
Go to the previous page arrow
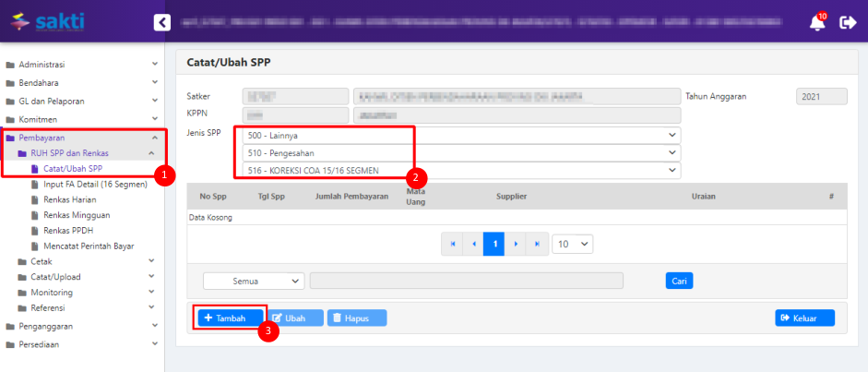coord(474,244)
